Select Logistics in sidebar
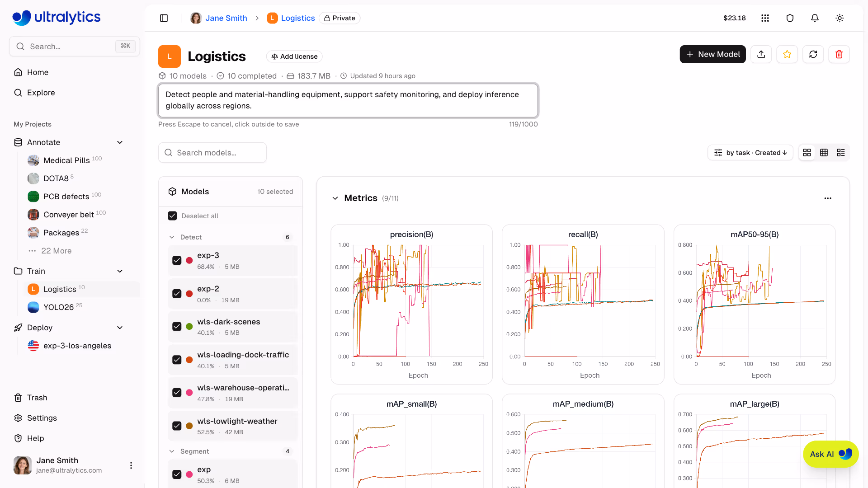Screen dimensions: 868x488 pyautogui.click(x=81, y=289)
